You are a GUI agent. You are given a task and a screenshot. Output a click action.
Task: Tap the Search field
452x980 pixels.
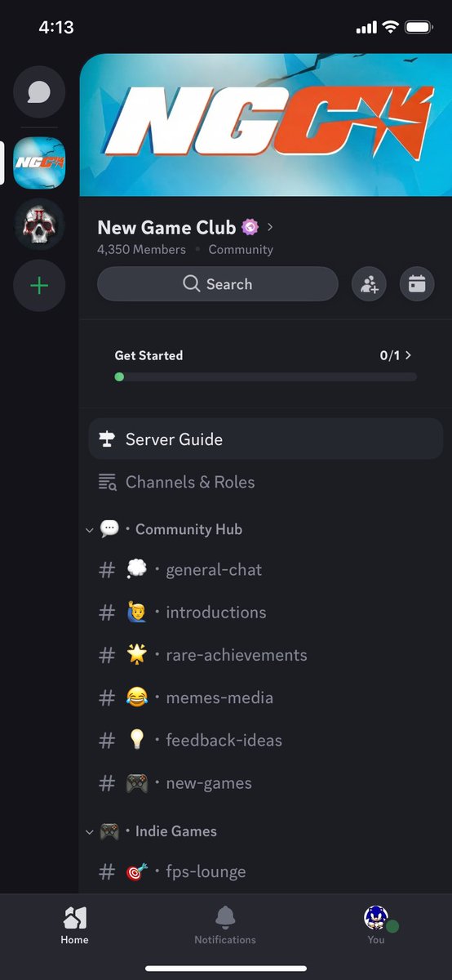click(217, 284)
